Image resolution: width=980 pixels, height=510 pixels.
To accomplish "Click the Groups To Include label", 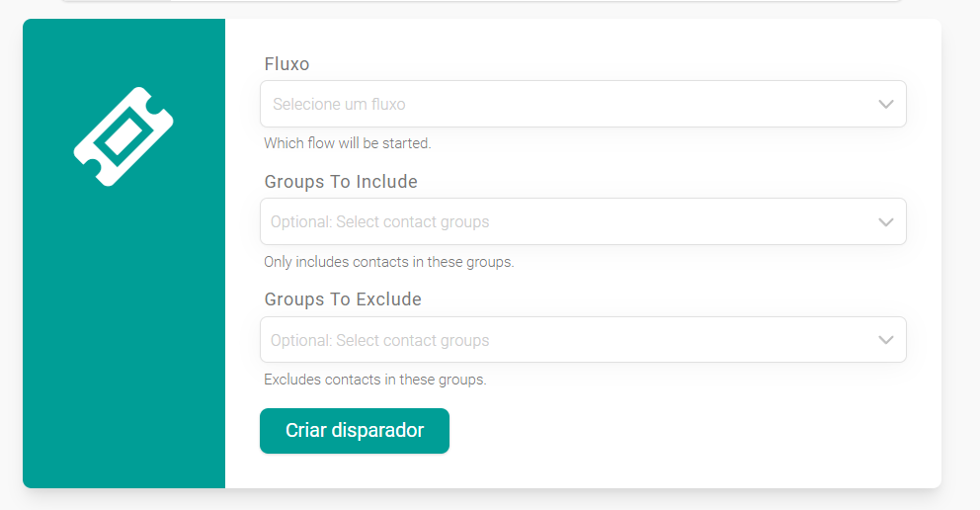I will [x=341, y=182].
